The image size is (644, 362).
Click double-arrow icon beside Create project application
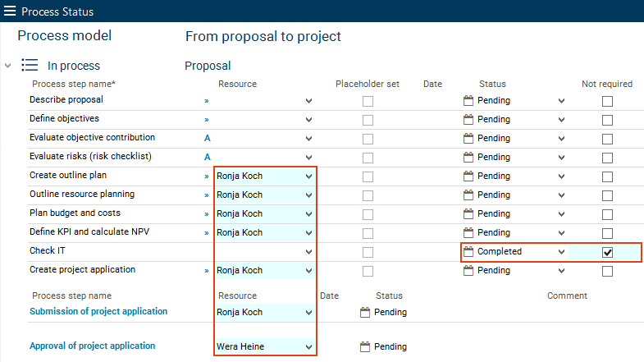point(207,271)
